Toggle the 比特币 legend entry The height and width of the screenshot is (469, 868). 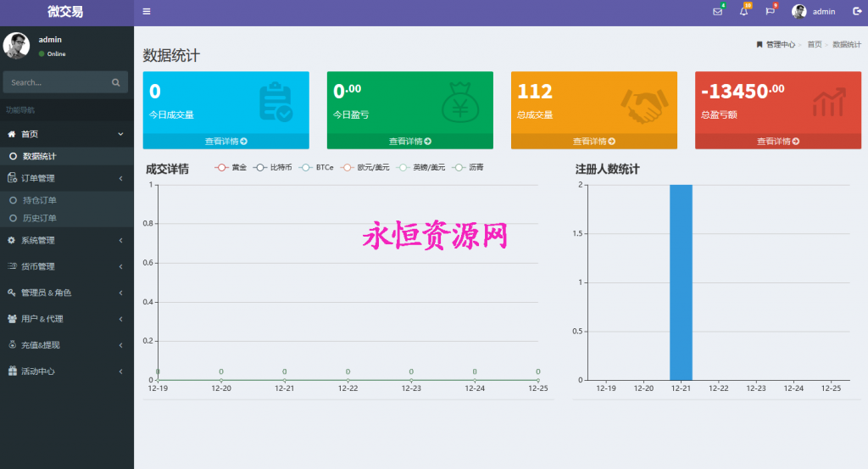coord(273,168)
